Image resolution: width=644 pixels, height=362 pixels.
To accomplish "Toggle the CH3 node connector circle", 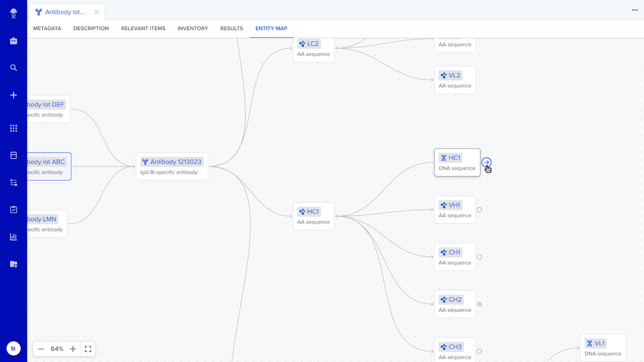I will coord(479,352).
